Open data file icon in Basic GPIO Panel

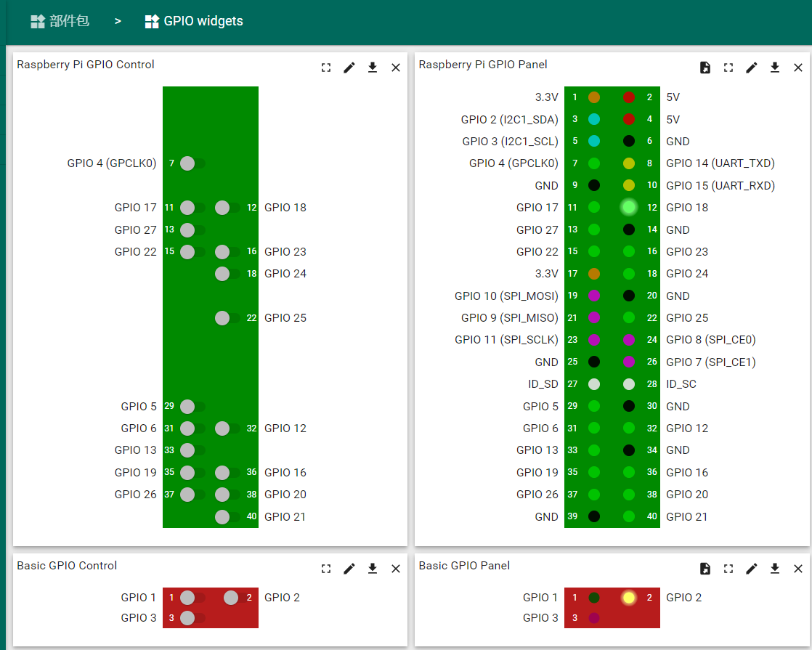coord(705,569)
